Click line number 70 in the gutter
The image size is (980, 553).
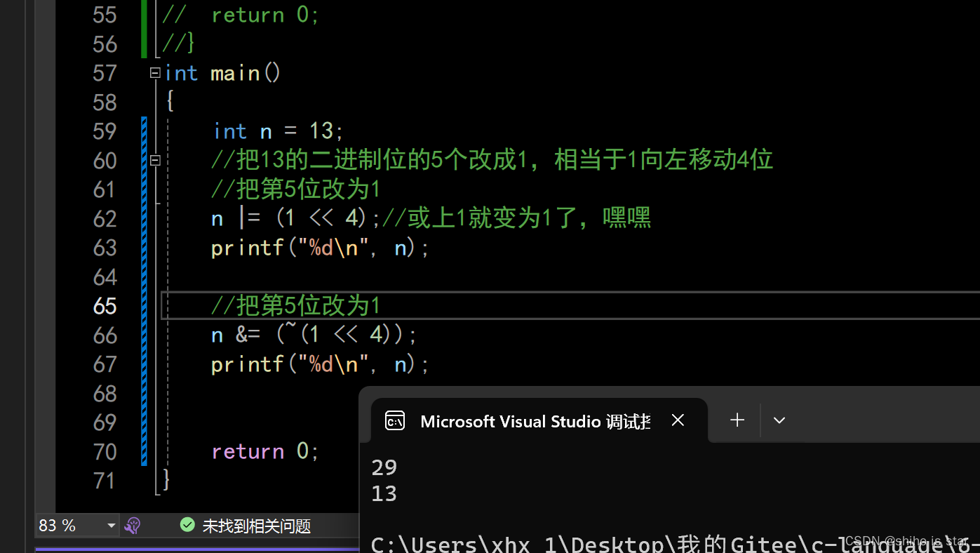click(x=105, y=452)
